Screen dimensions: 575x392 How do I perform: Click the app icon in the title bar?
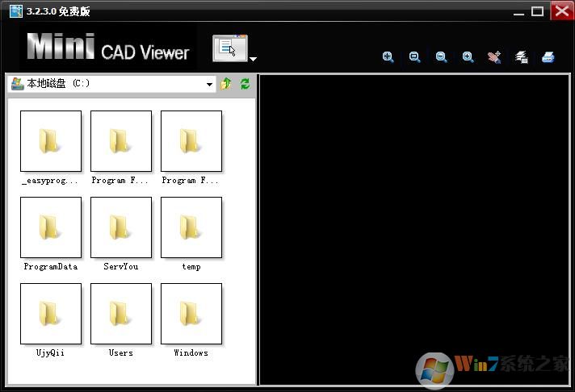16,11
